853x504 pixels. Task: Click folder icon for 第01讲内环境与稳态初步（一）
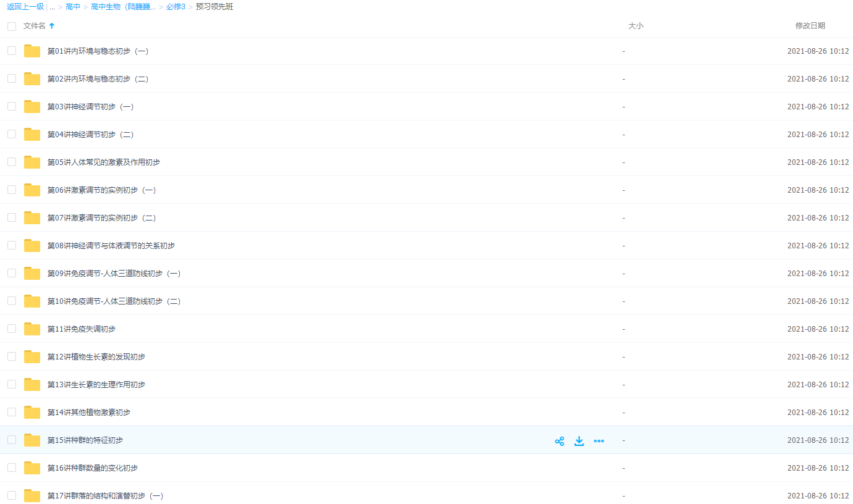coord(32,51)
